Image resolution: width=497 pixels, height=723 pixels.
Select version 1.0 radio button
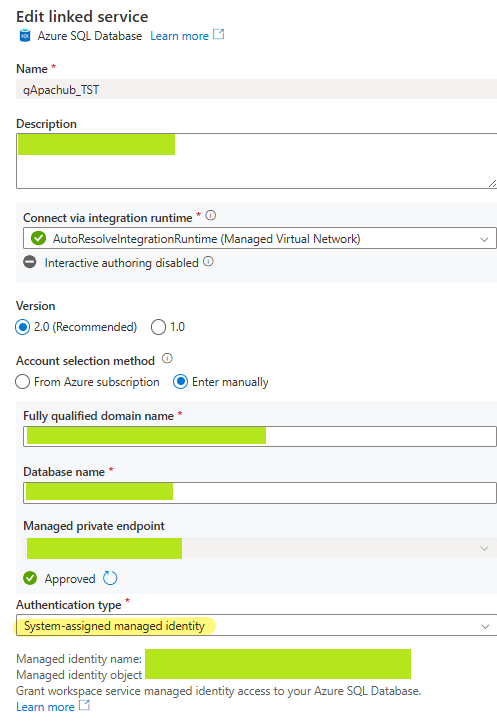tap(158, 327)
